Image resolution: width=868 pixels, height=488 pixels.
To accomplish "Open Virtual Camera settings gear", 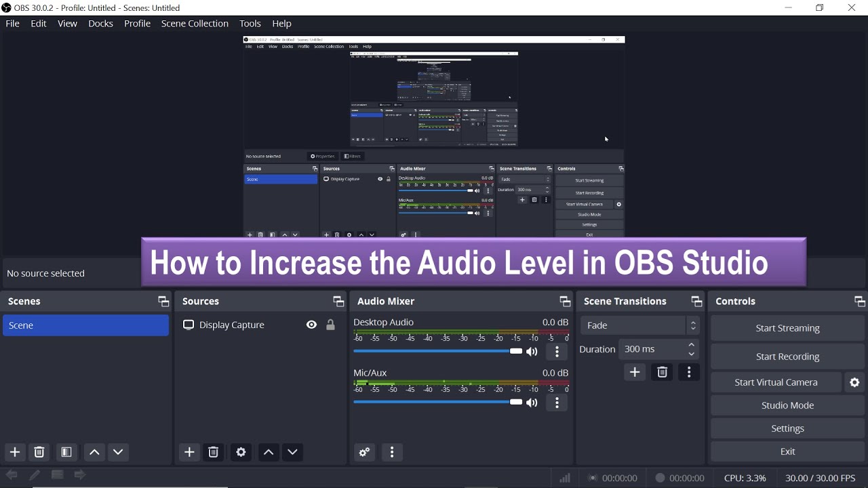I will (855, 382).
